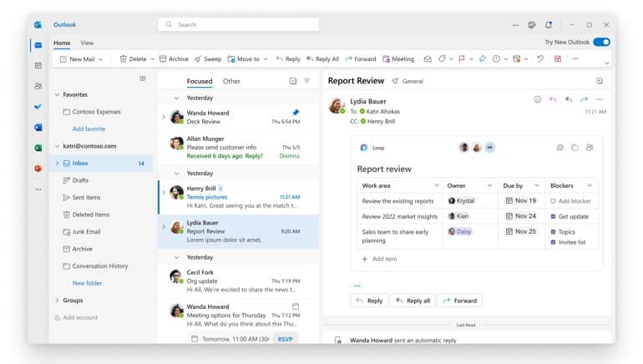The width and height of the screenshot is (643, 364).
Task: Click the Reply all button below message
Action: [x=413, y=301]
